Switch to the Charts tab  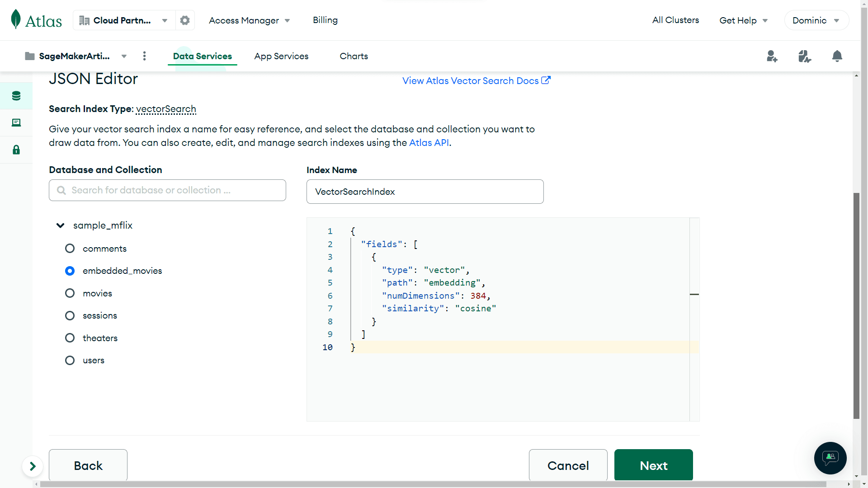click(354, 56)
